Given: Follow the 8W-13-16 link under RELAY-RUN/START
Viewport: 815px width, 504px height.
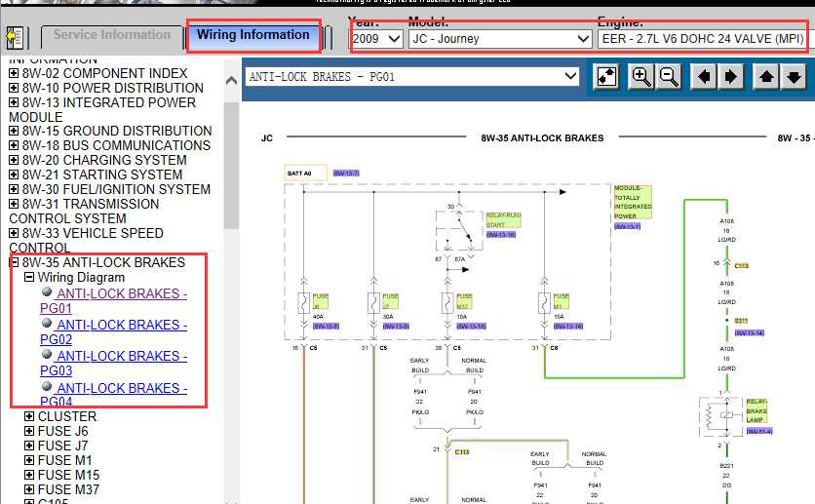Looking at the screenshot, I should pyautogui.click(x=501, y=235).
